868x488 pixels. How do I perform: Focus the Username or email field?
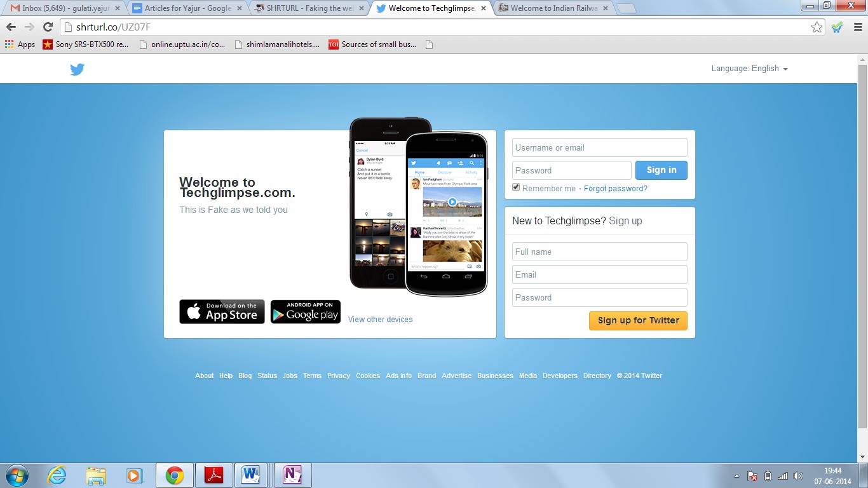[x=600, y=147]
